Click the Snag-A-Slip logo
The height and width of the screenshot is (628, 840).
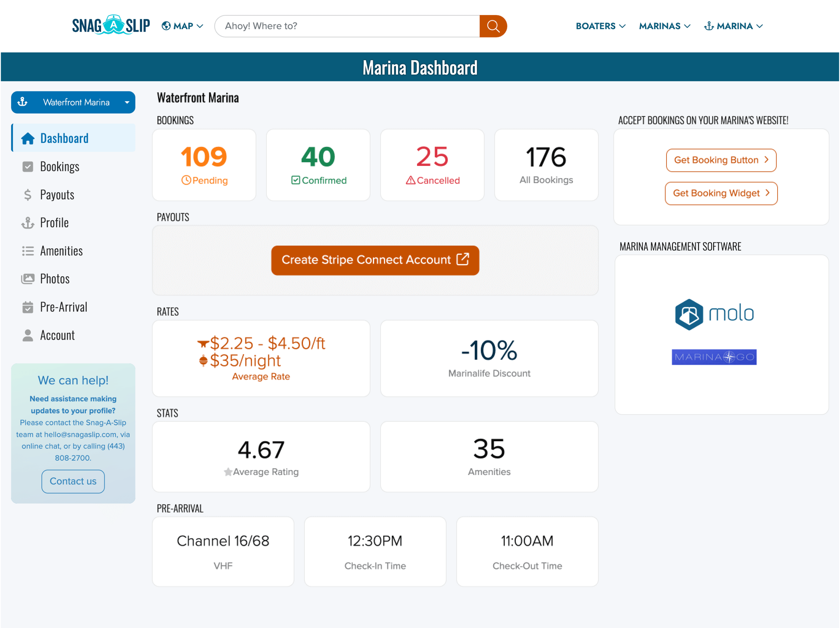[x=111, y=25]
